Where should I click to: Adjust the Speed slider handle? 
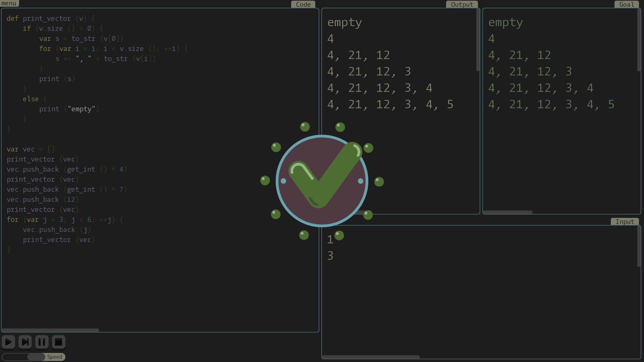click(x=36, y=357)
